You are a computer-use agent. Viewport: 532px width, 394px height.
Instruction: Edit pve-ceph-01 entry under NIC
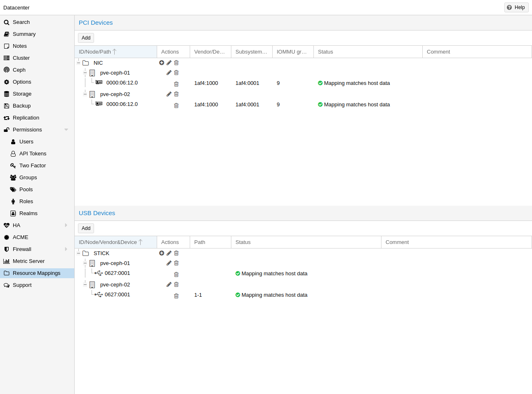click(x=169, y=73)
